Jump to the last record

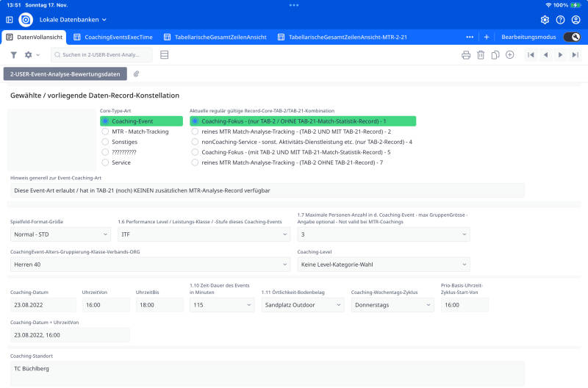point(575,55)
